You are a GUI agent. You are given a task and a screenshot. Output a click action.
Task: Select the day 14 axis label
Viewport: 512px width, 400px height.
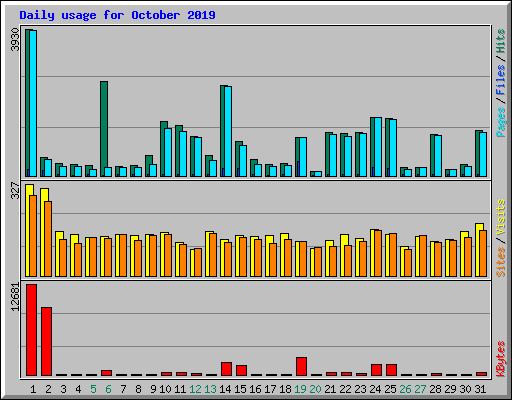225,389
